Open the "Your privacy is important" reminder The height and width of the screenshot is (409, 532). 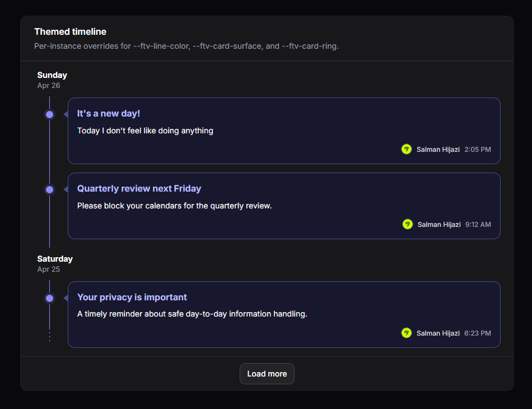coord(132,297)
